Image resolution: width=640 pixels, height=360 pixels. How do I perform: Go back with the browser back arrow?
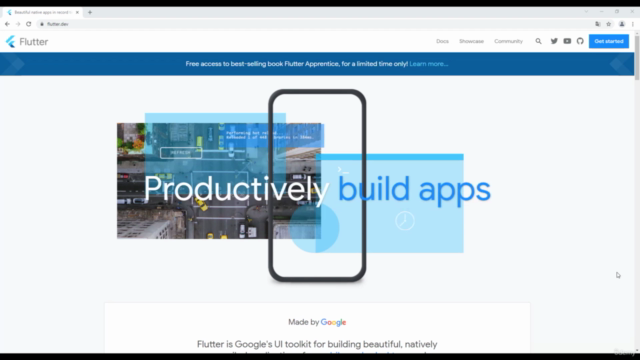(7, 24)
